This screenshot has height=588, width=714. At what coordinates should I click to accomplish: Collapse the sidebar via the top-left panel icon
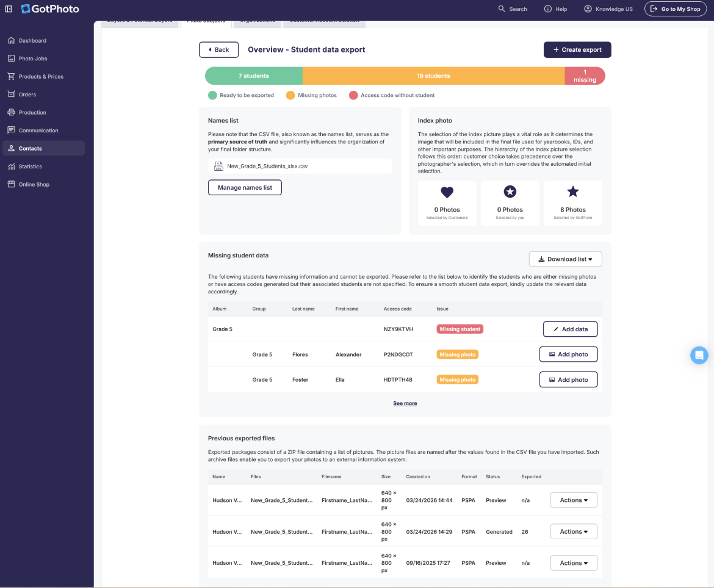coord(9,9)
